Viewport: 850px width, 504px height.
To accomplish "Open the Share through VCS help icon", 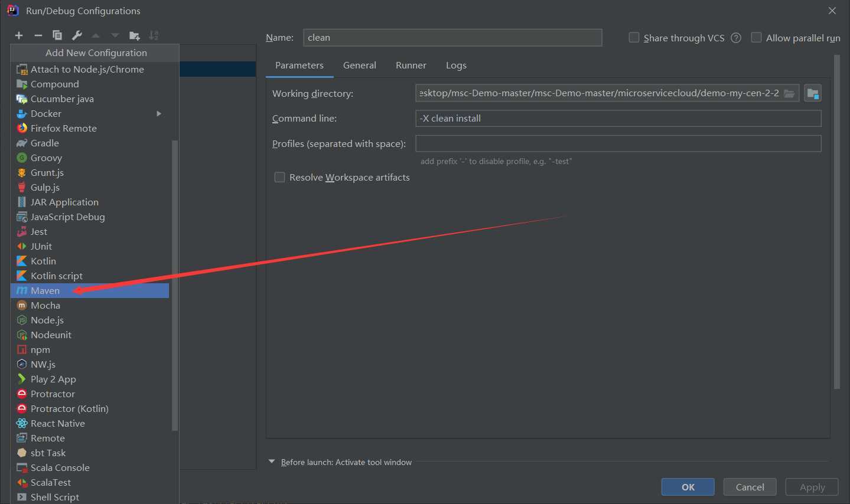I will (x=736, y=38).
